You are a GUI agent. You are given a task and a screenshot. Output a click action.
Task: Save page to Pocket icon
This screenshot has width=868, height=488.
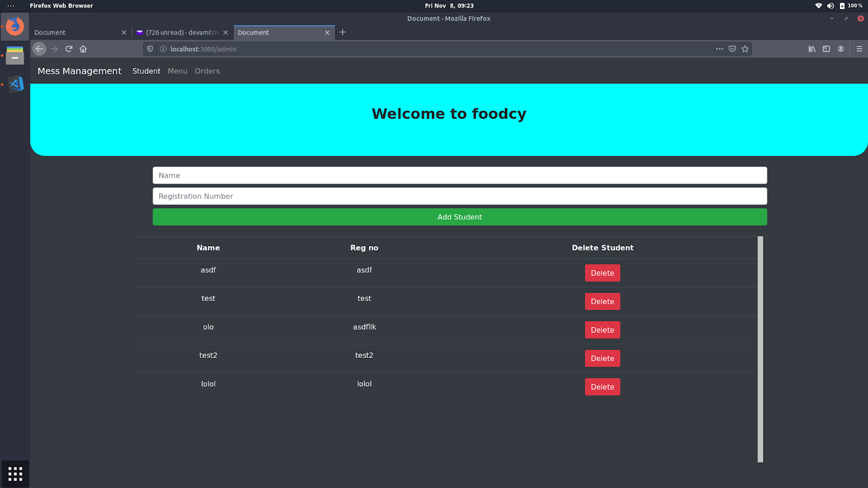(x=732, y=49)
